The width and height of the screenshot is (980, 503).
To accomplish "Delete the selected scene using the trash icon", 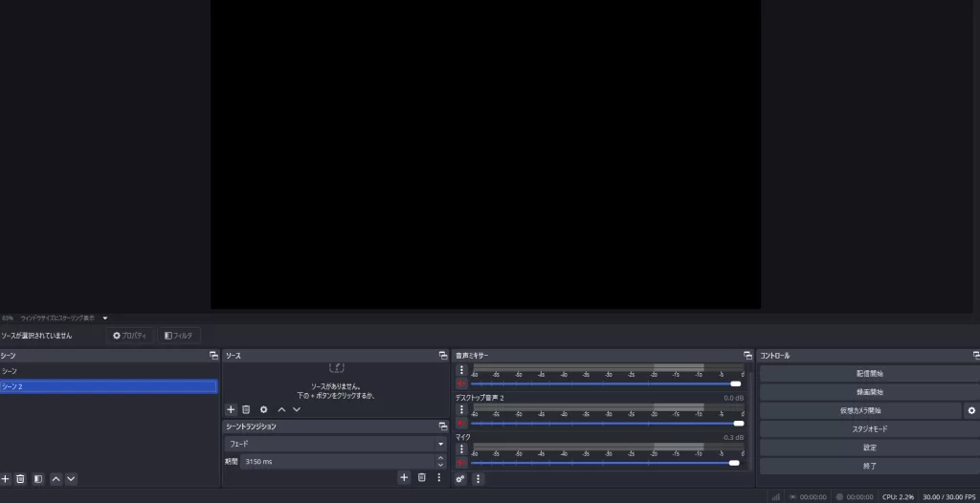I will pyautogui.click(x=20, y=478).
